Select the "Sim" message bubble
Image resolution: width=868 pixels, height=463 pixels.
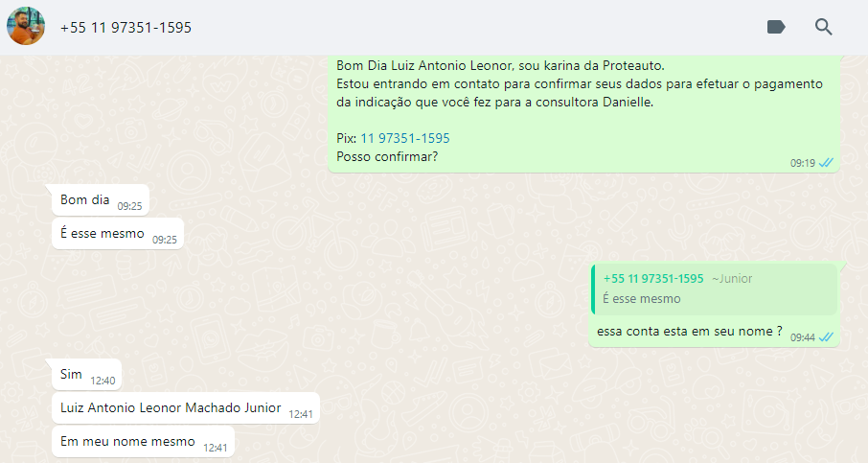87,375
